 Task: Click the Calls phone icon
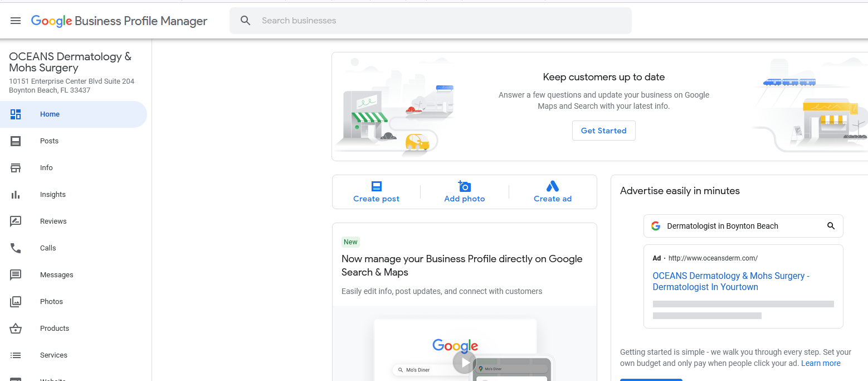click(x=16, y=248)
